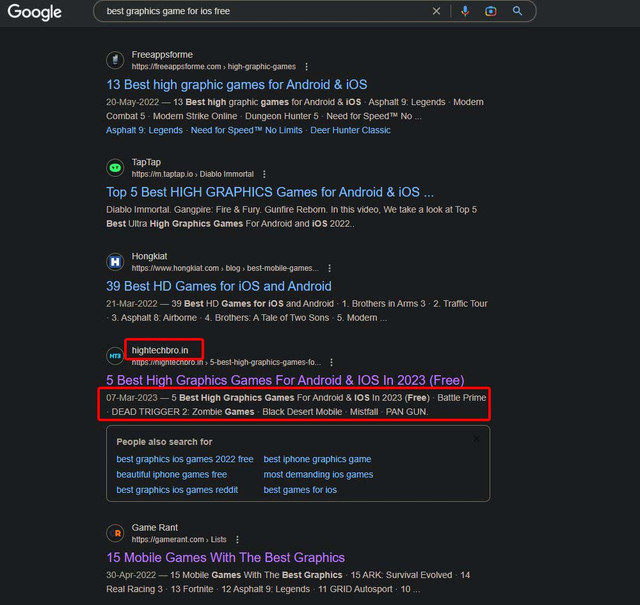The height and width of the screenshot is (605, 640).
Task: Click the TapTap site name
Action: [146, 162]
